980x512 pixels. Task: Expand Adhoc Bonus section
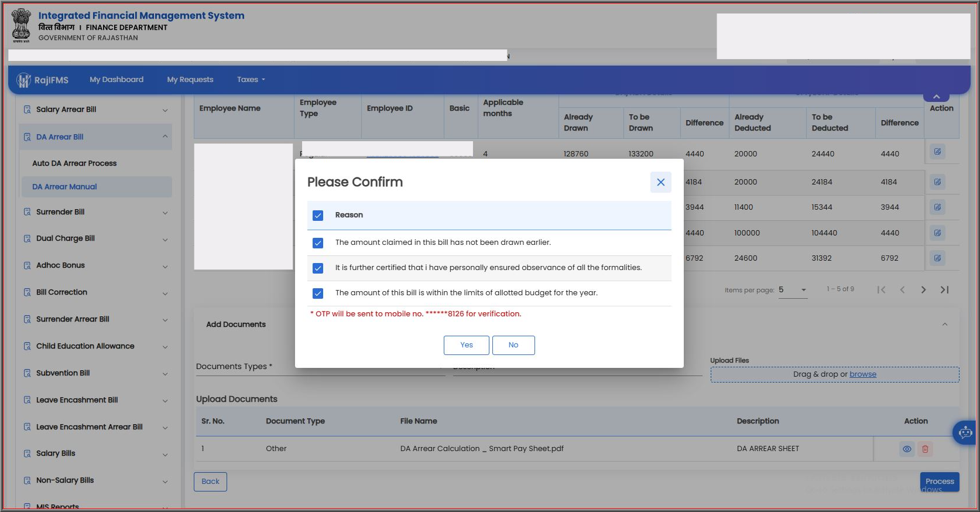(x=95, y=265)
